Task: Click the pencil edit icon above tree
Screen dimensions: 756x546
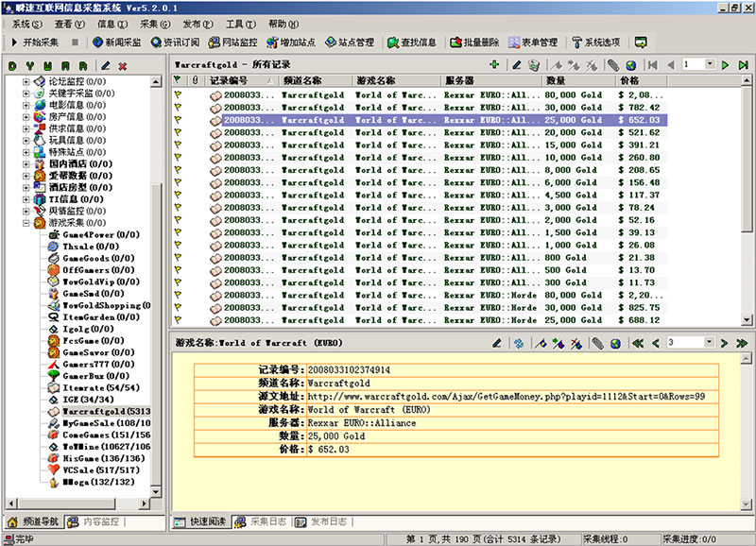Action: (106, 66)
